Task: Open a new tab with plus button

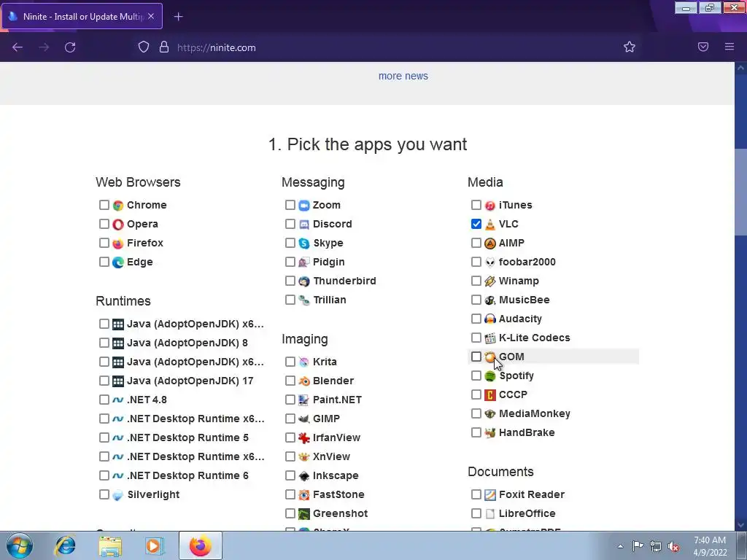Action: [178, 17]
